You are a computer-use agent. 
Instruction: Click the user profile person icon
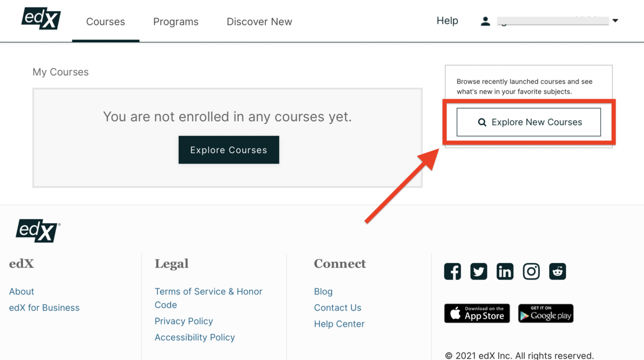pos(485,21)
